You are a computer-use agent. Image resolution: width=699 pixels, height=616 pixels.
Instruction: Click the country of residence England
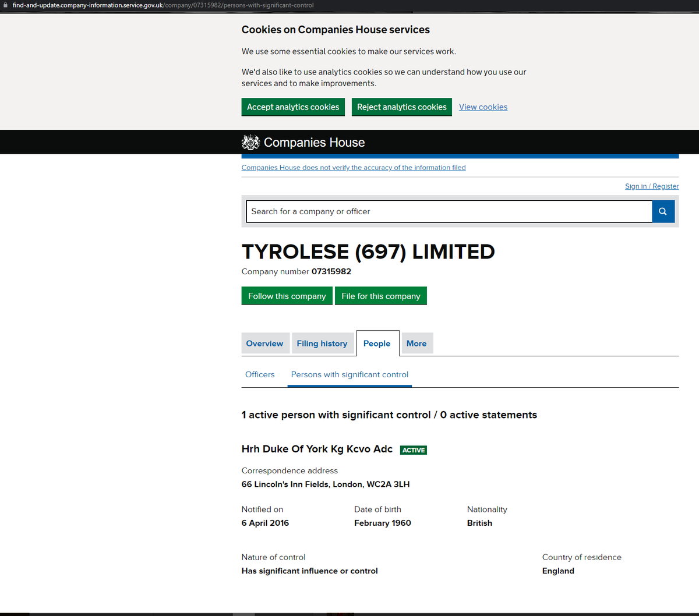click(x=558, y=571)
